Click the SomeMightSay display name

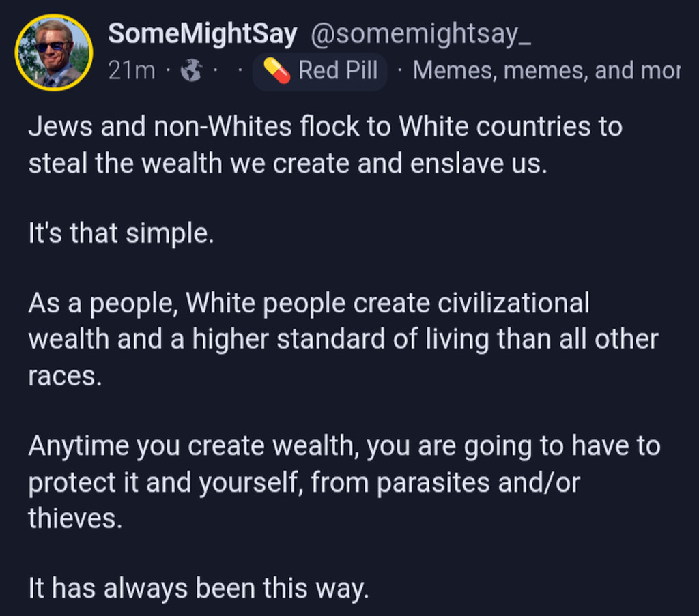[202, 34]
